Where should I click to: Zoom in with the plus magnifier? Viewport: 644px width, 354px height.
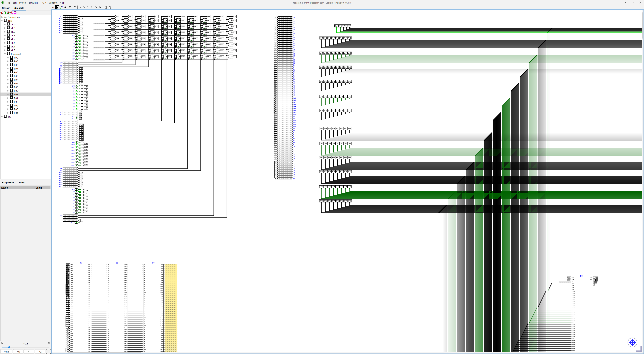(49, 343)
